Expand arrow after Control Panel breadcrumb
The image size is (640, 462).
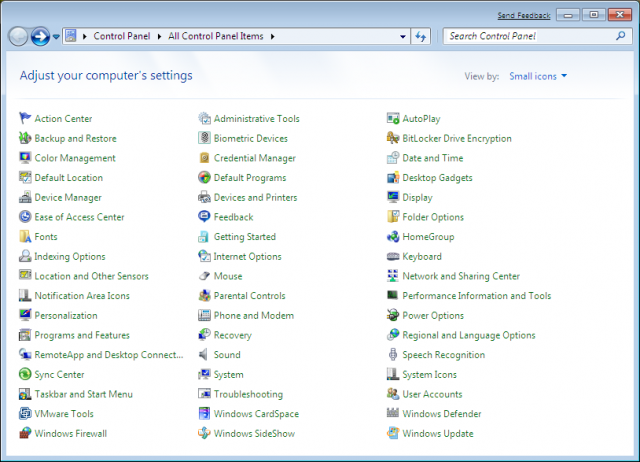point(159,36)
